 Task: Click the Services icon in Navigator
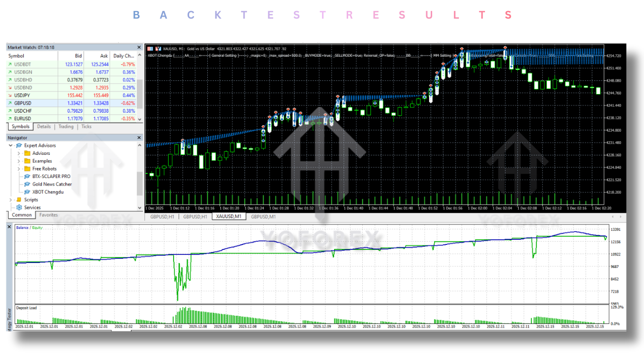tap(19, 207)
